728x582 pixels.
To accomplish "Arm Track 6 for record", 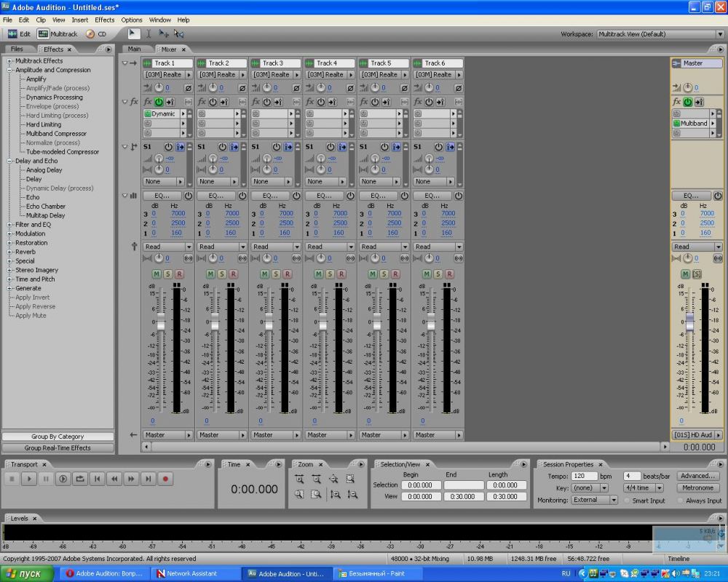I will point(449,274).
